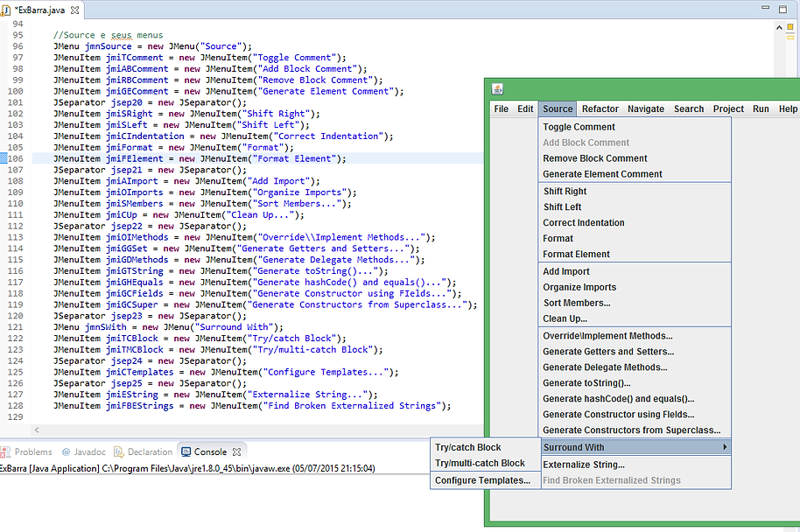Open the Search menu

(689, 108)
